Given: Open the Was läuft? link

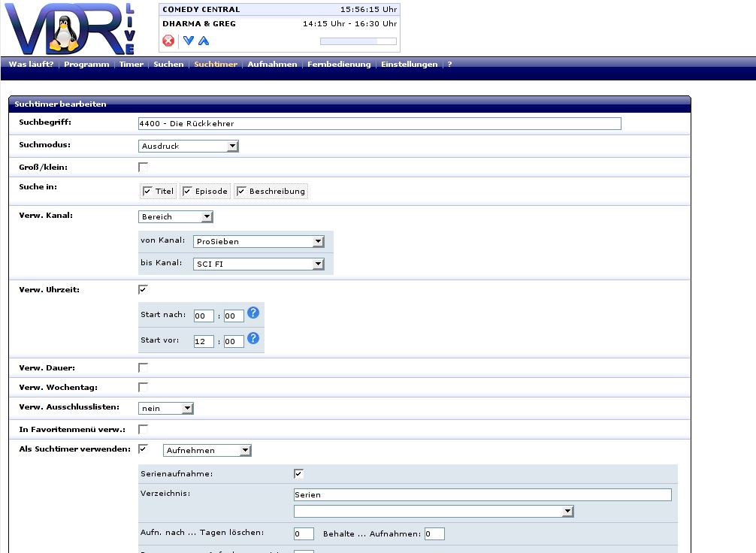Looking at the screenshot, I should pos(31,65).
